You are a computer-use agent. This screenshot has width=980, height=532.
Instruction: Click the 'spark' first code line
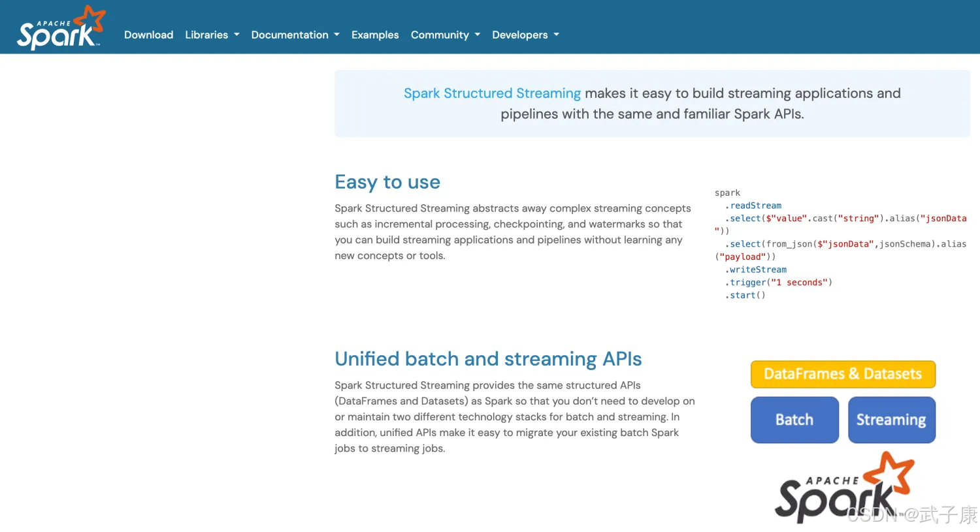[727, 193]
